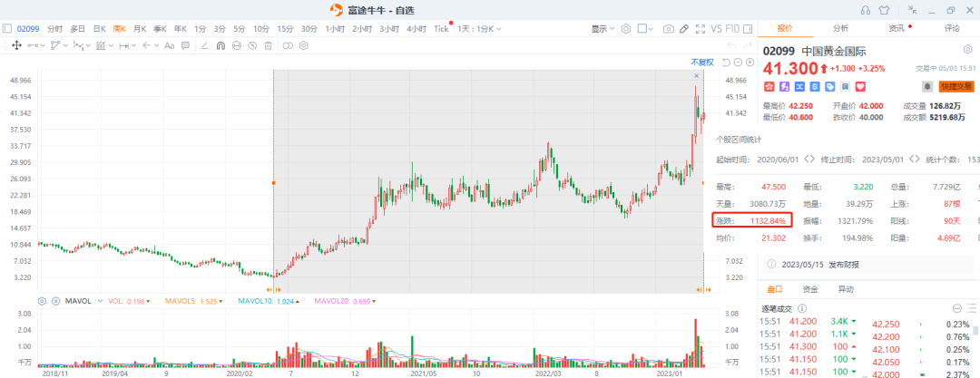The height and width of the screenshot is (378, 980).
Task: Open F10 company info
Action: click(732, 29)
